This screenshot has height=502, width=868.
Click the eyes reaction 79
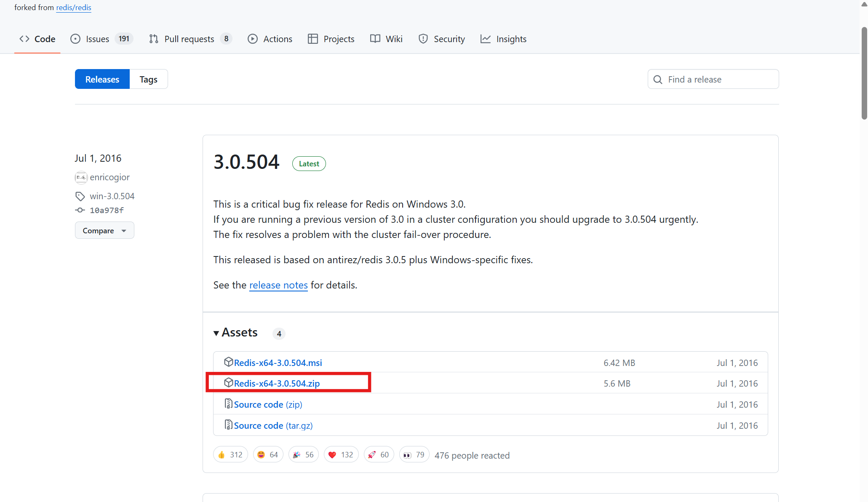pyautogui.click(x=414, y=455)
